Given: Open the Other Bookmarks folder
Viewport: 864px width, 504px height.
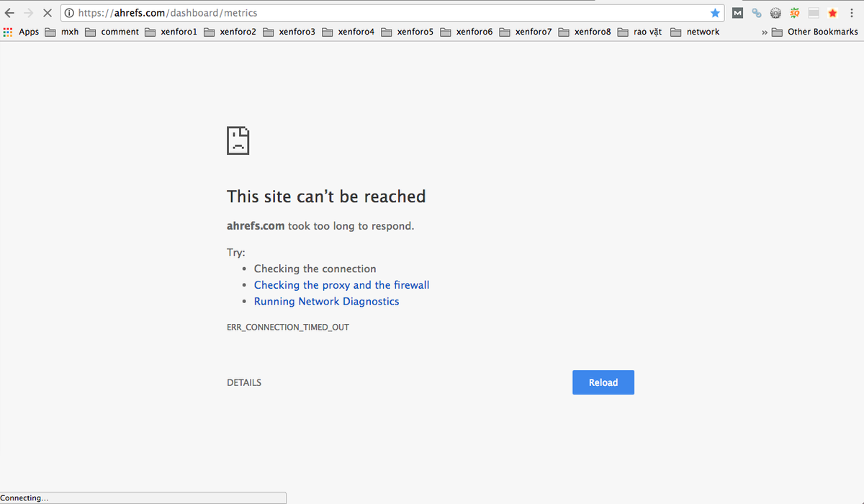Looking at the screenshot, I should pyautogui.click(x=814, y=32).
